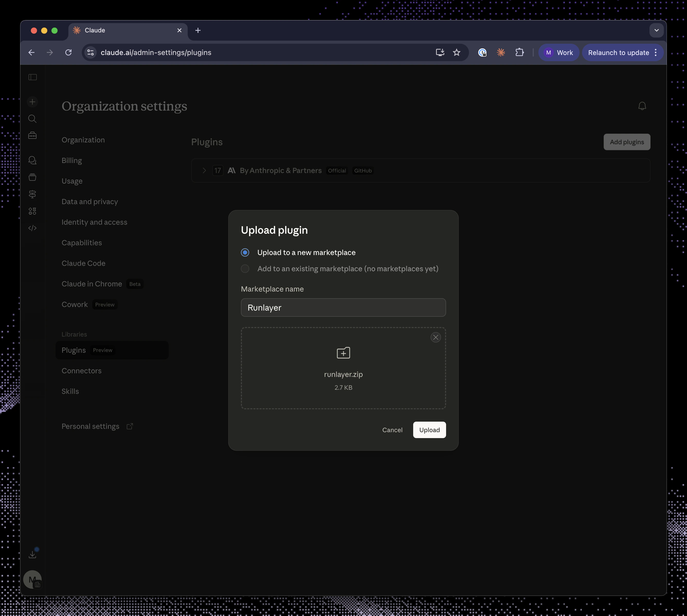Cancel the Upload plugin dialog
Screen dimensions: 687x616
click(x=392, y=430)
